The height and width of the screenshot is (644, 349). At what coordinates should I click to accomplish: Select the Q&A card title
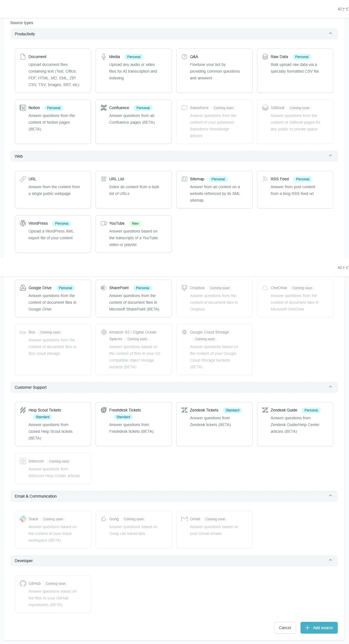point(194,57)
